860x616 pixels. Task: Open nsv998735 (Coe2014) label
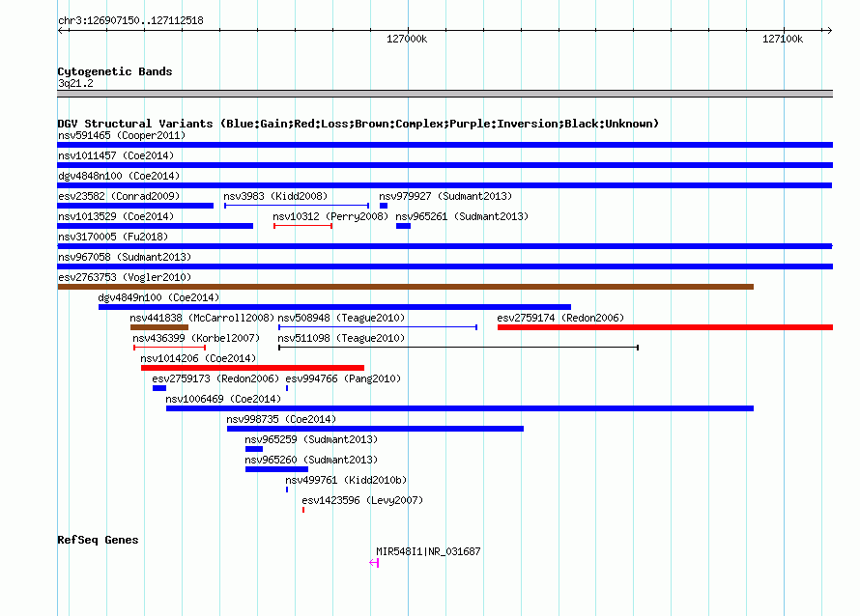(281, 419)
